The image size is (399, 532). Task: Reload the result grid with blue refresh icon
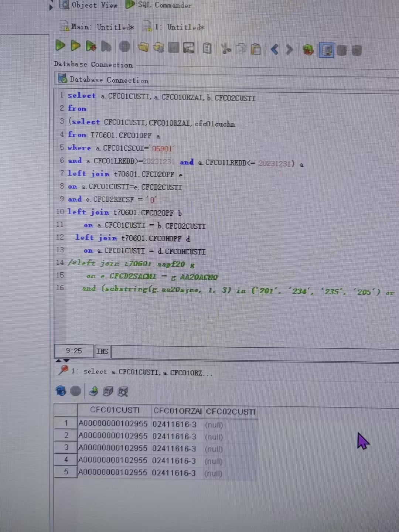point(61,391)
